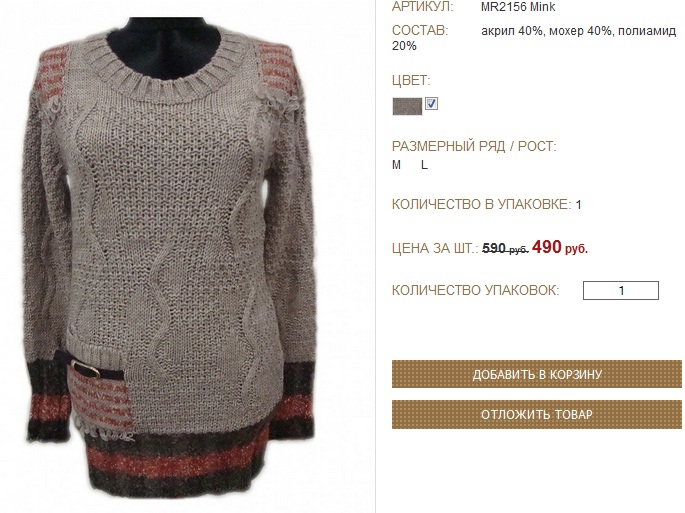
Task: Click the СОСТАВ label
Action: point(420,31)
